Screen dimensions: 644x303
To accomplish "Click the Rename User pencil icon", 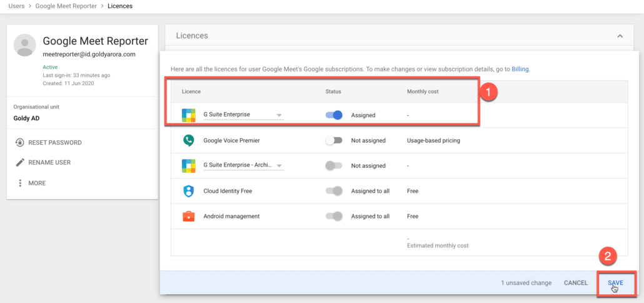I will [20, 162].
